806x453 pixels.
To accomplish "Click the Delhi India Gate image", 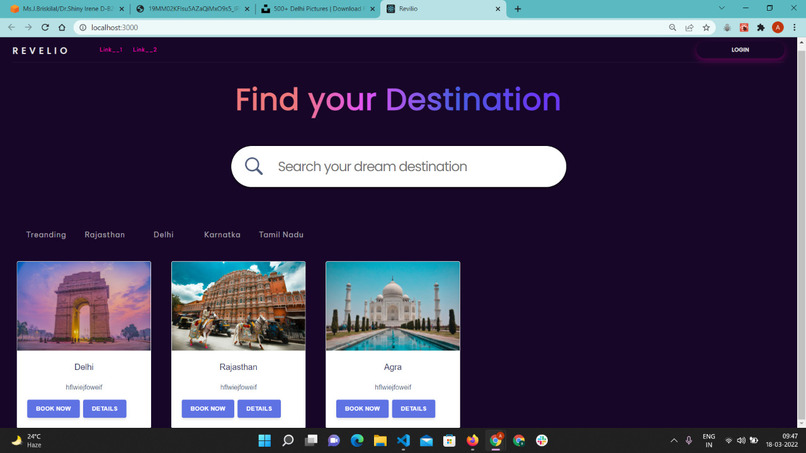I will pos(84,306).
